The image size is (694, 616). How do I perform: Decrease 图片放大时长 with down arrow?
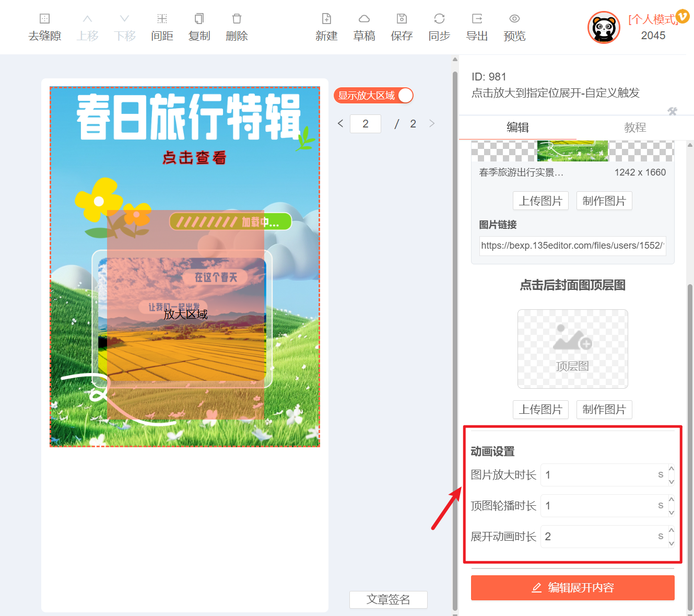(x=672, y=481)
